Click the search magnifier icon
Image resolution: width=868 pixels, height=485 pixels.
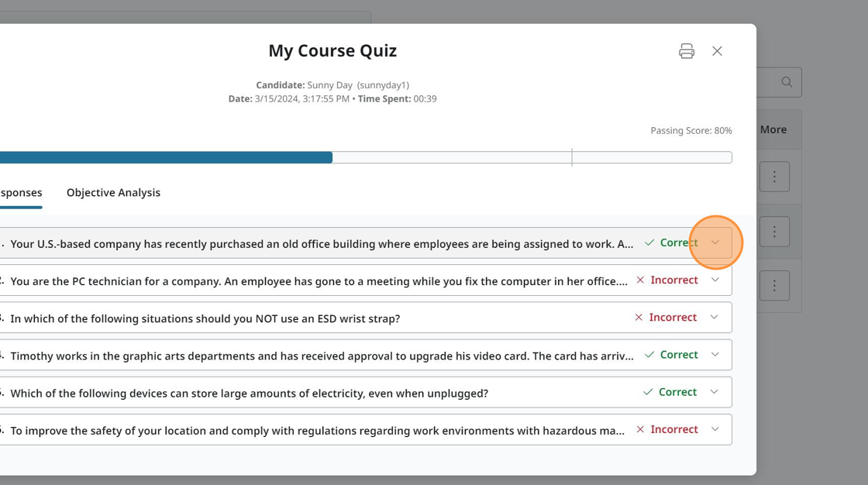click(x=787, y=82)
